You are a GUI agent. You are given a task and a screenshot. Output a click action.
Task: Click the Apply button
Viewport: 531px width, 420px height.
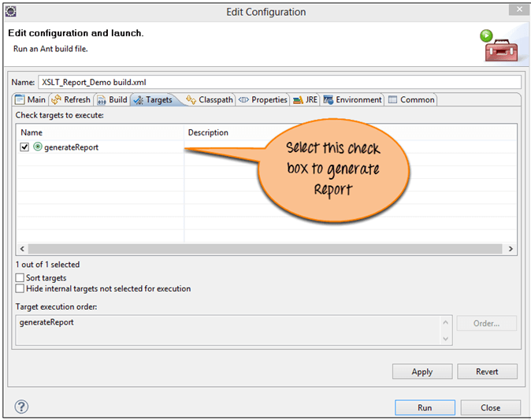pos(421,372)
